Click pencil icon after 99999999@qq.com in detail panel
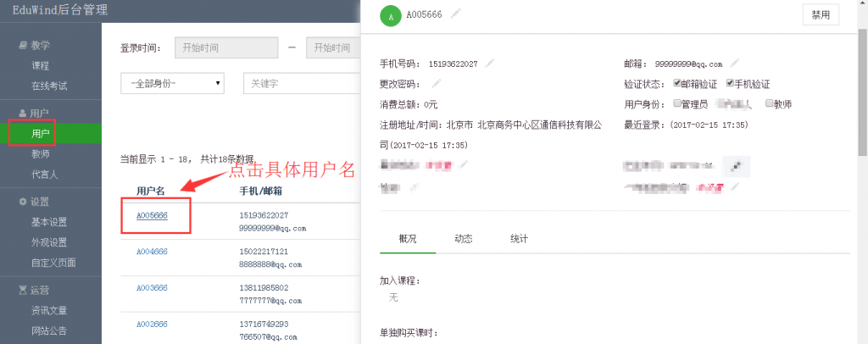 735,63
